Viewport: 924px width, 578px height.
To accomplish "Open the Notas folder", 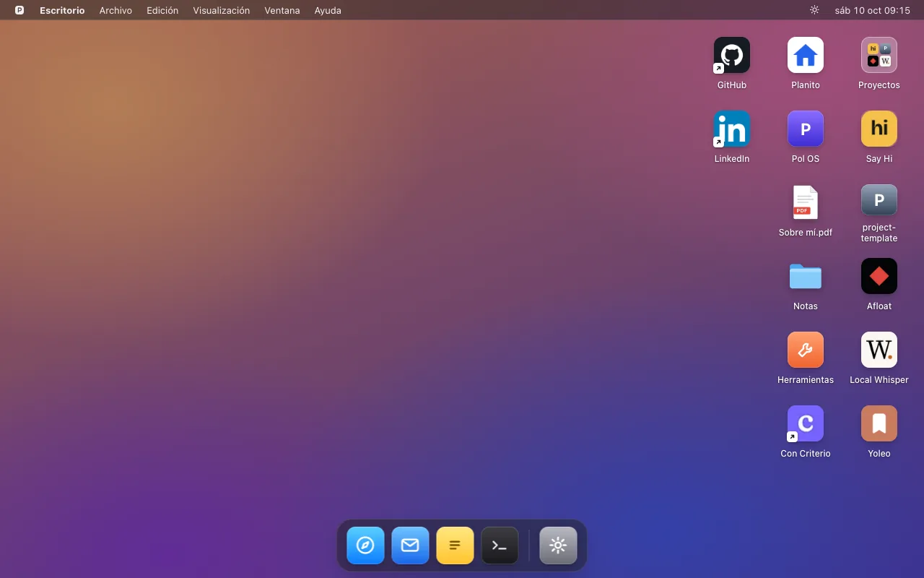I will tap(806, 276).
